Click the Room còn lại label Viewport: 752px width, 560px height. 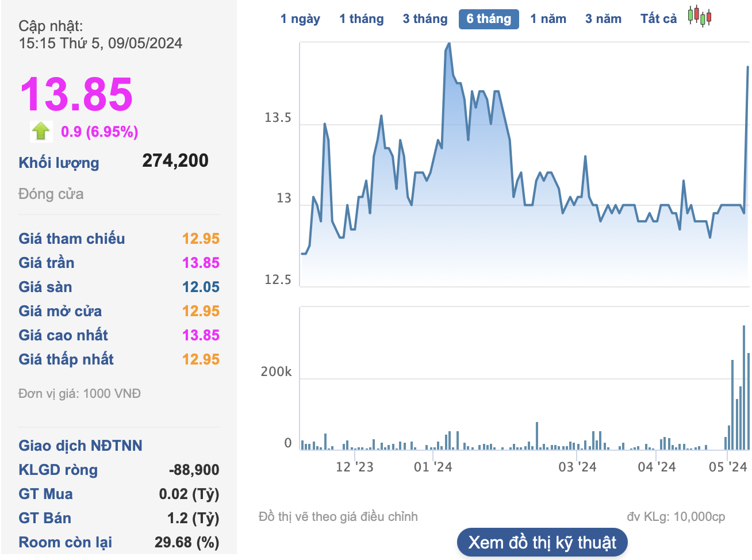tap(65, 542)
